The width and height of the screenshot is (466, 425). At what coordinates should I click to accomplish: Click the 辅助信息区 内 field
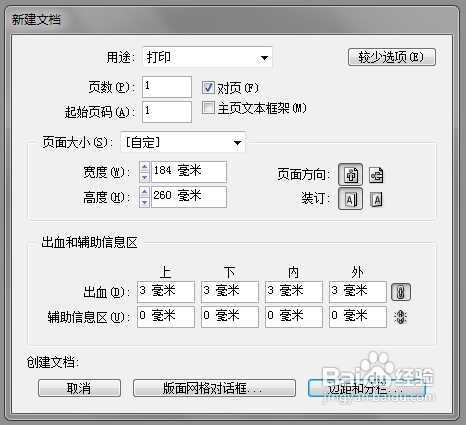click(294, 317)
